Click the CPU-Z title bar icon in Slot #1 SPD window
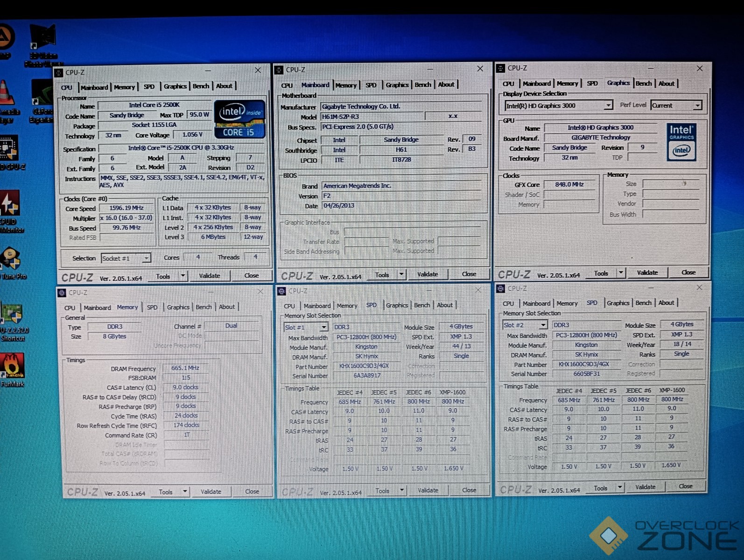The image size is (744, 560). click(281, 291)
